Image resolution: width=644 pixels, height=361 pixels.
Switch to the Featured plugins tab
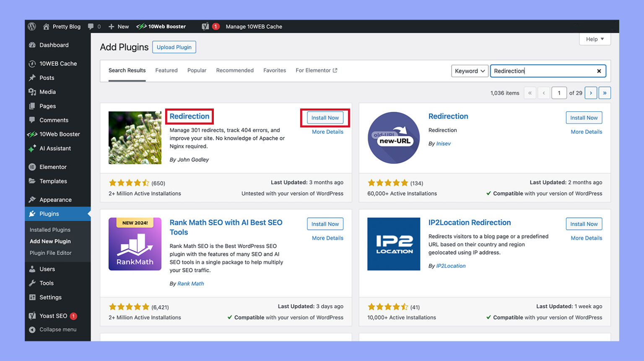point(166,70)
